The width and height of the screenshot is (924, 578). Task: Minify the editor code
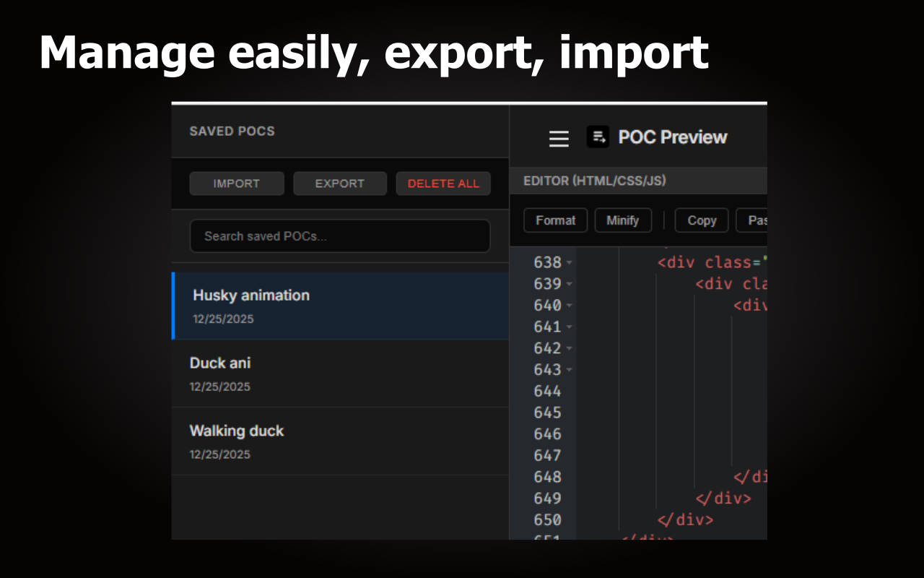tap(623, 220)
